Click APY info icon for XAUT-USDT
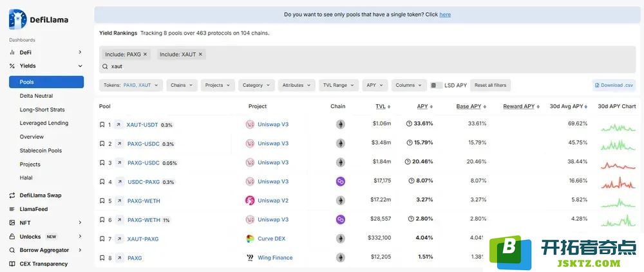The height and width of the screenshot is (272, 644). [409, 123]
